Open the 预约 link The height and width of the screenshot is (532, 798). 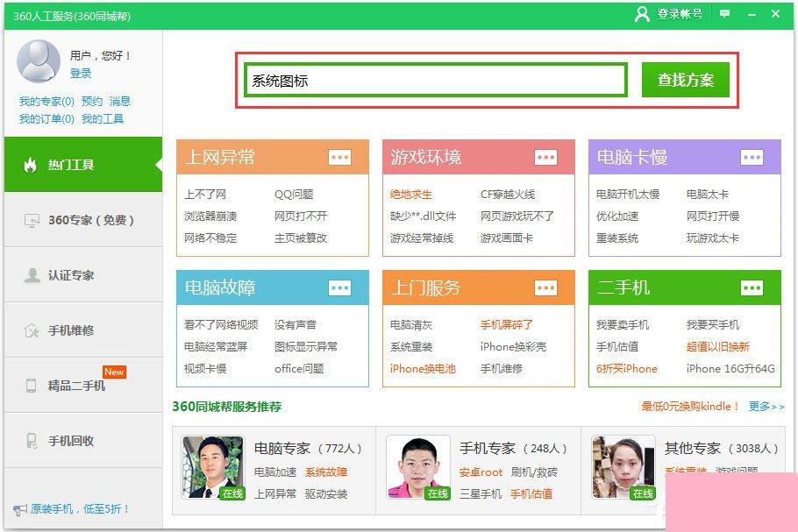click(92, 101)
